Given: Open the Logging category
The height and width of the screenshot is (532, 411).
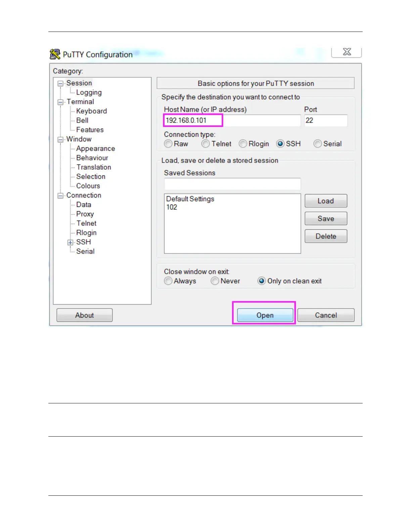Looking at the screenshot, I should 89,92.
